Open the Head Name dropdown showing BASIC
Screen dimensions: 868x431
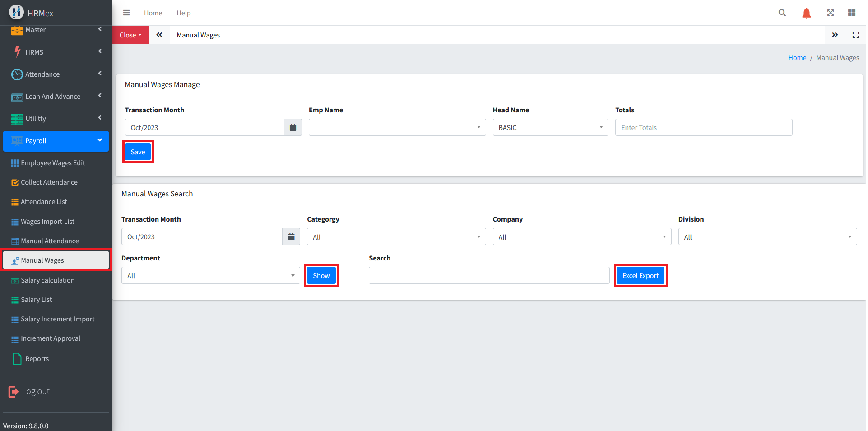pos(550,128)
